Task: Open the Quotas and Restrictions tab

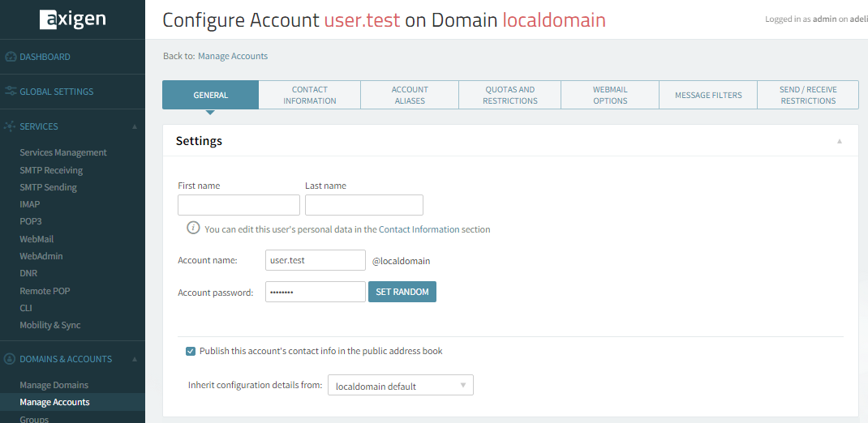Action: [x=509, y=95]
